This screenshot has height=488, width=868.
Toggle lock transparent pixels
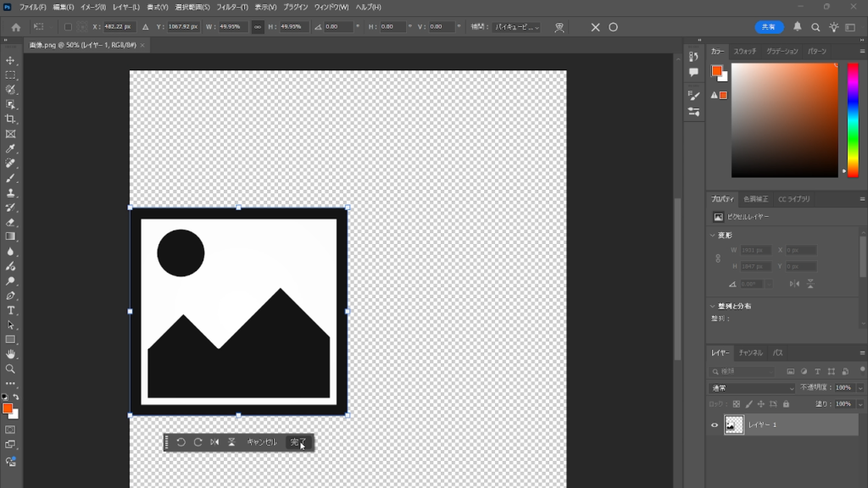[x=737, y=404]
